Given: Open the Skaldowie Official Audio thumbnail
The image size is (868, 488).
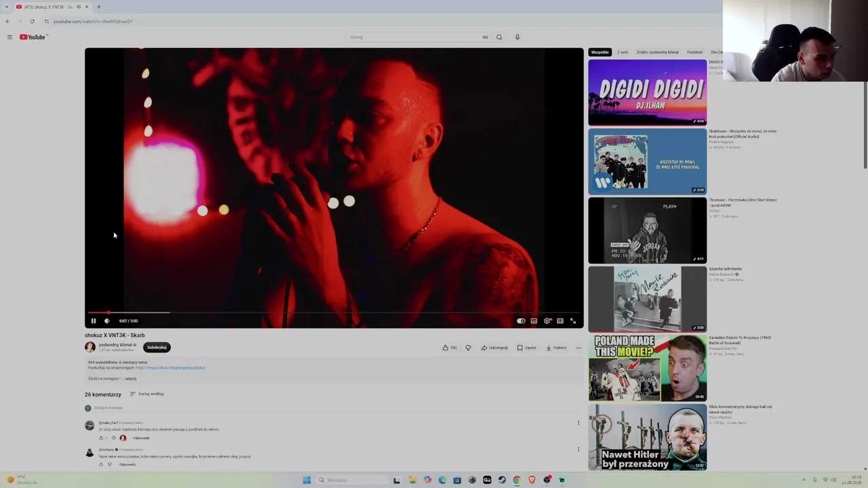Looking at the screenshot, I should 648,162.
